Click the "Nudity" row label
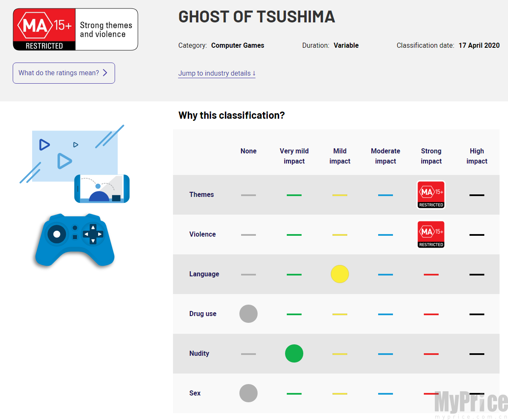The width and height of the screenshot is (508, 420). (199, 354)
